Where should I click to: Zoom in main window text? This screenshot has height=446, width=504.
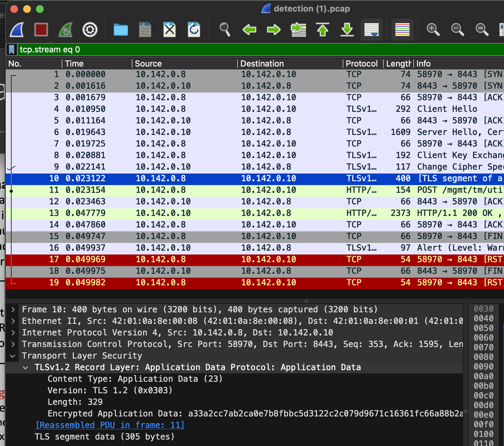coord(433,30)
